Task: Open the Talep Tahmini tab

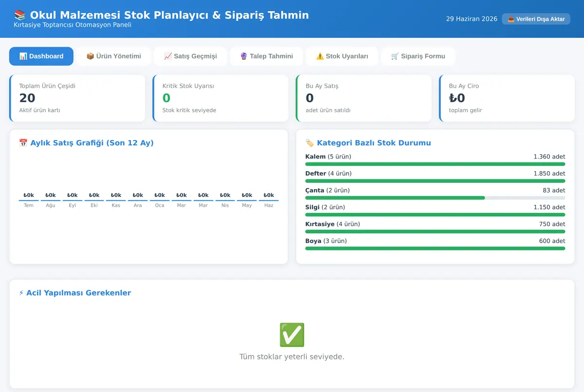Action: tap(266, 56)
